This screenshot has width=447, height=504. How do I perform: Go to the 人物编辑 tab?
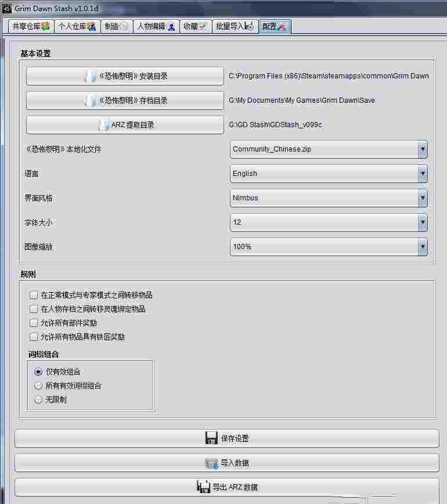(156, 26)
